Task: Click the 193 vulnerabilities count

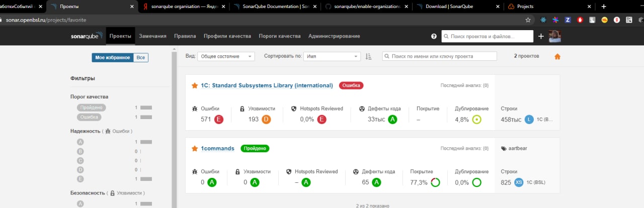Action: coord(254,119)
